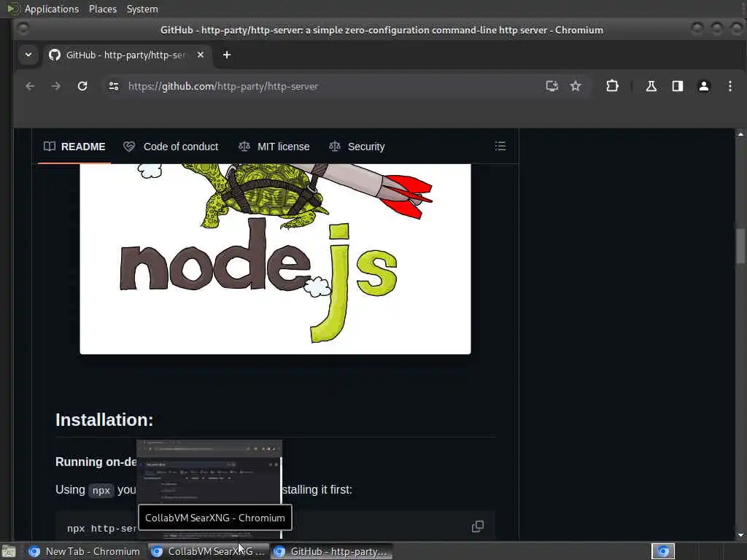Switch to Security tab
Image resolution: width=747 pixels, height=560 pixels.
click(x=357, y=147)
